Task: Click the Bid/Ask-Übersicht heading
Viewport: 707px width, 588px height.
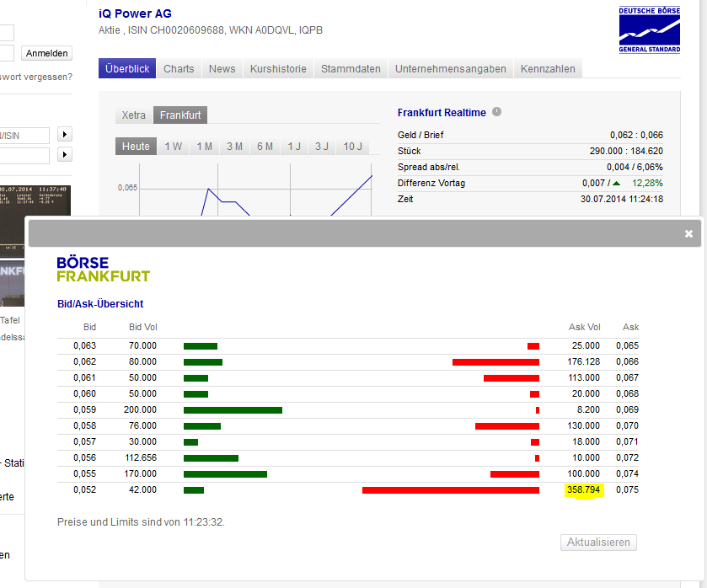Action: pyautogui.click(x=100, y=304)
